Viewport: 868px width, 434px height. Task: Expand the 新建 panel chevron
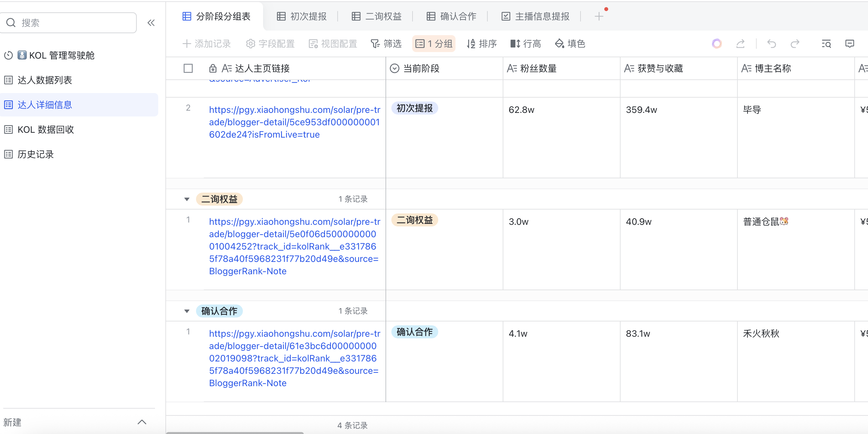point(142,422)
